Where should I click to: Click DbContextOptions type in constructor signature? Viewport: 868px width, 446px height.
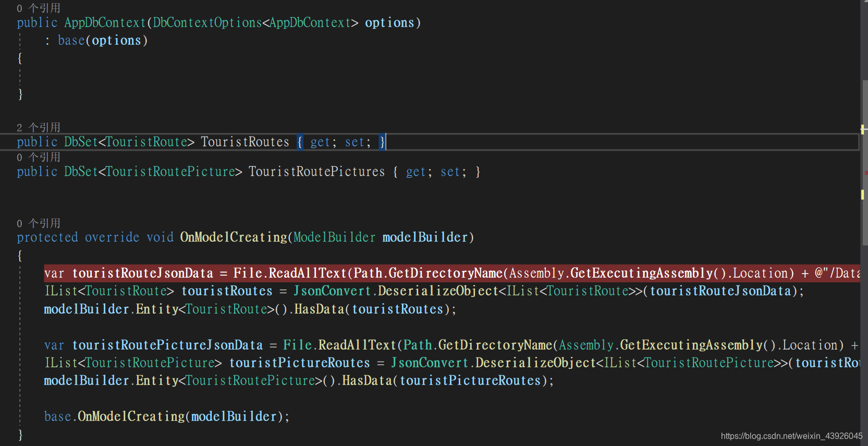207,23
